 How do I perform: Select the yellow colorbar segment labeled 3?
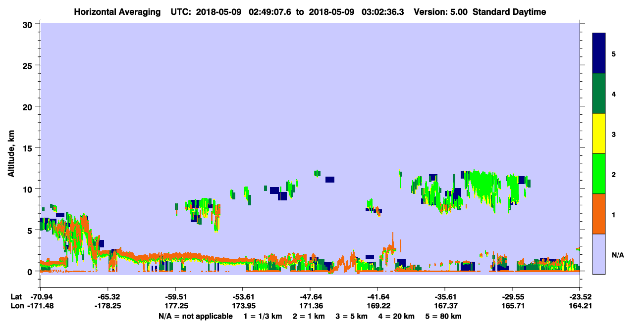[x=599, y=134]
